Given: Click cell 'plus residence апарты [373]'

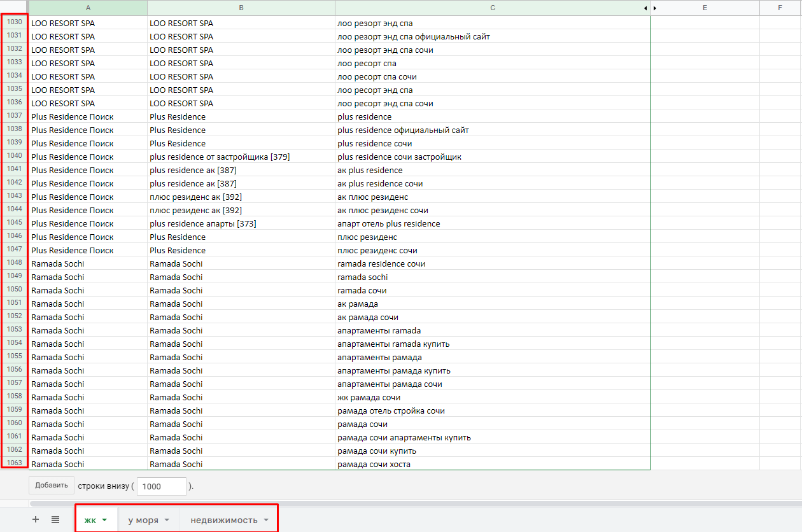Looking at the screenshot, I should point(241,223).
